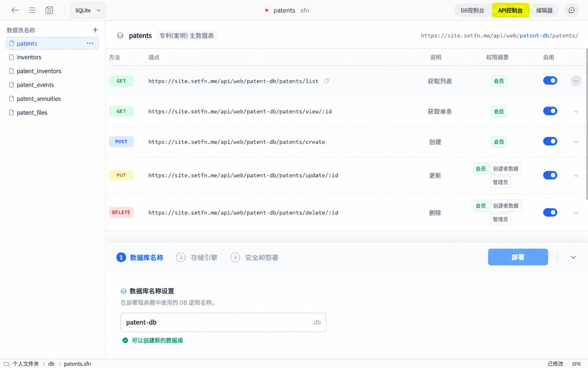
Task: Click the db folder breadcrumb
Action: (51, 364)
